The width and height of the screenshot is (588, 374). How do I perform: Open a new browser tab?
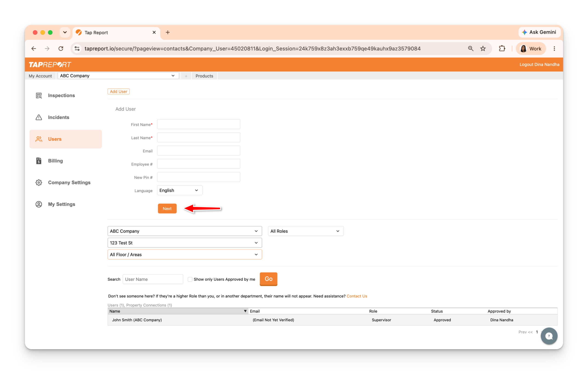point(168,32)
